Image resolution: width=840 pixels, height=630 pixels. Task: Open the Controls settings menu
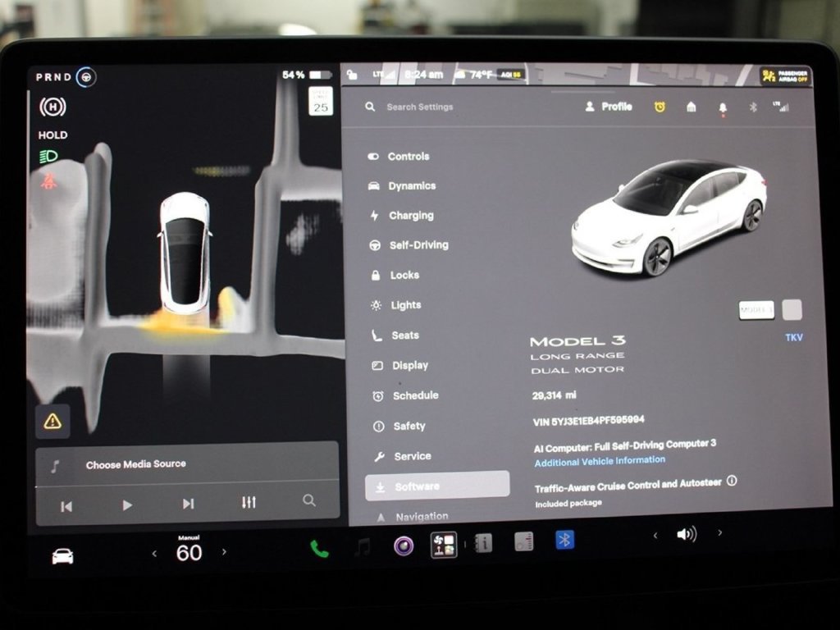399,157
